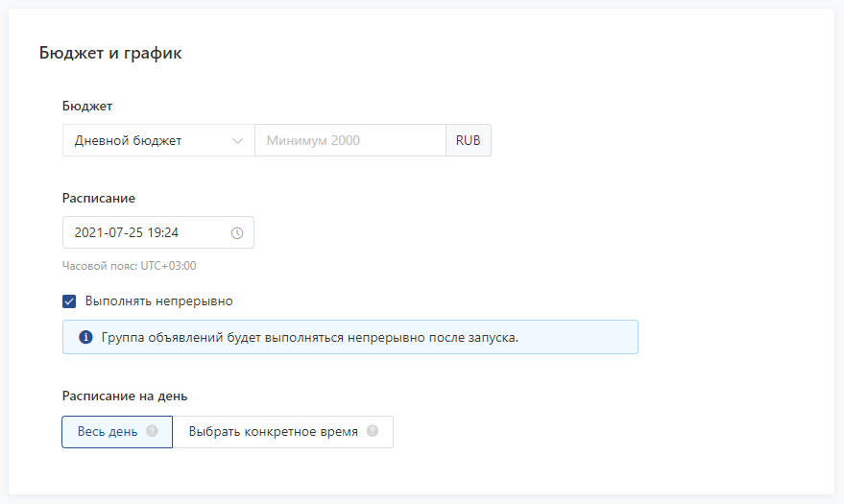Screen dimensions: 844x504
Task: Click the continuous run info message
Action: point(350,337)
